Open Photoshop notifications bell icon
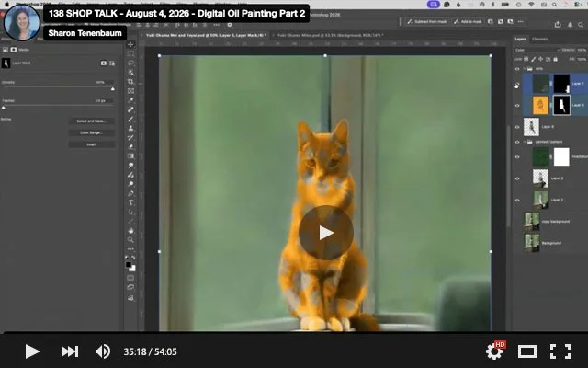 (x=570, y=25)
